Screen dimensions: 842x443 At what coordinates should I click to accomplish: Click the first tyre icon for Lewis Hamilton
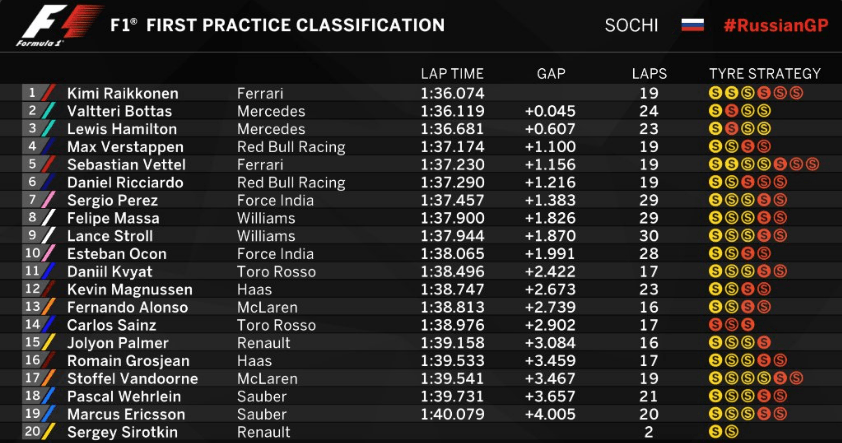(x=715, y=128)
